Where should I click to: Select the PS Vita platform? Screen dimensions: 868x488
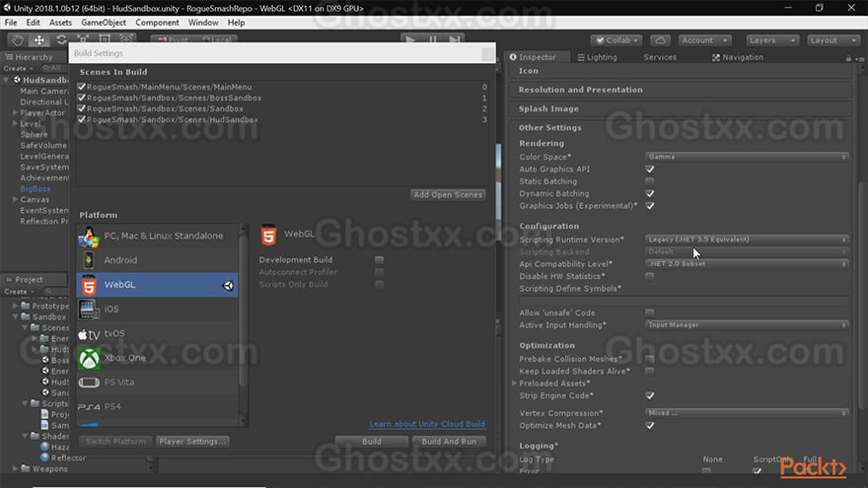(x=157, y=382)
